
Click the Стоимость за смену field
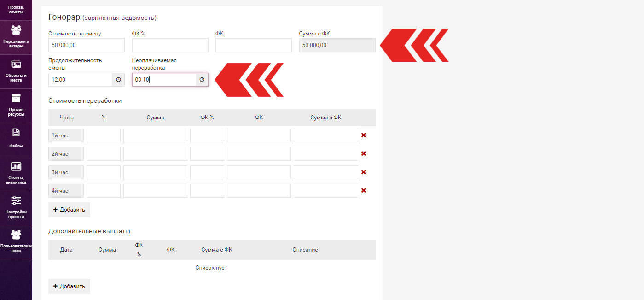coord(87,45)
